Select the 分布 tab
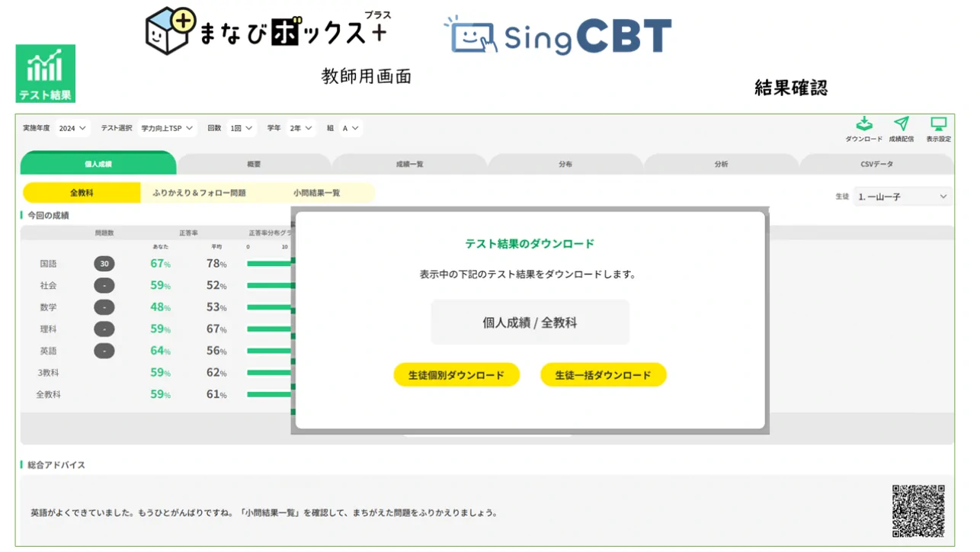The height and width of the screenshot is (552, 980). (565, 164)
